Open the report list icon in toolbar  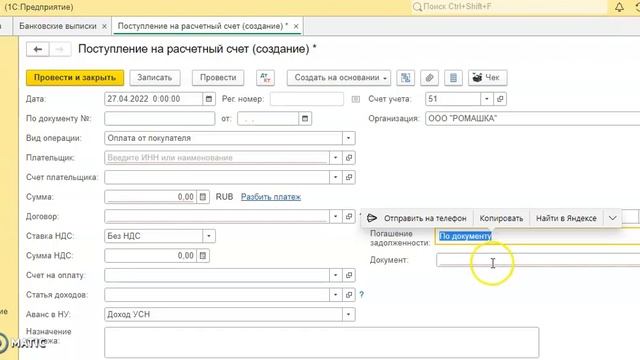(453, 78)
